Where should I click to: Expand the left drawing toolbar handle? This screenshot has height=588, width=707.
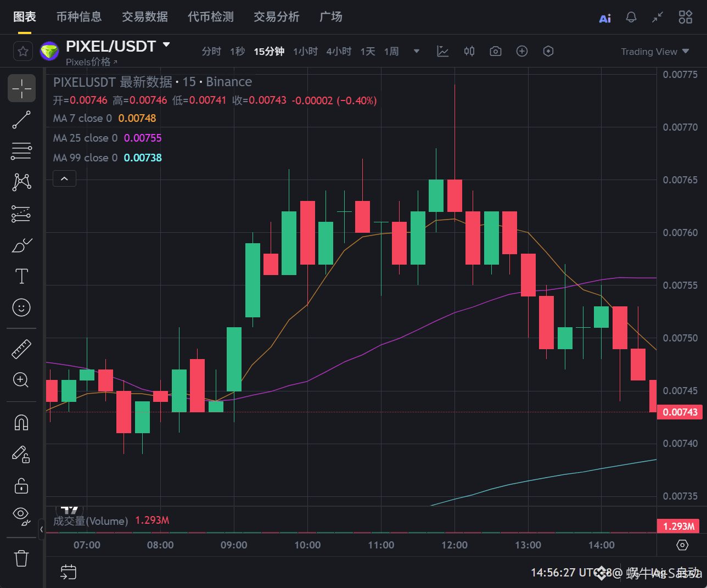pyautogui.click(x=42, y=530)
